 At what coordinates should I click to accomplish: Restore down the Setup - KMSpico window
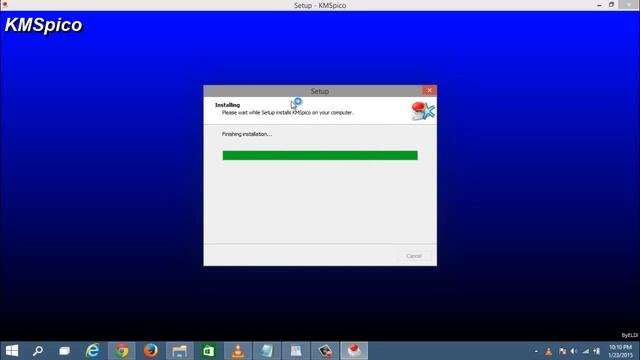[x=611, y=5]
